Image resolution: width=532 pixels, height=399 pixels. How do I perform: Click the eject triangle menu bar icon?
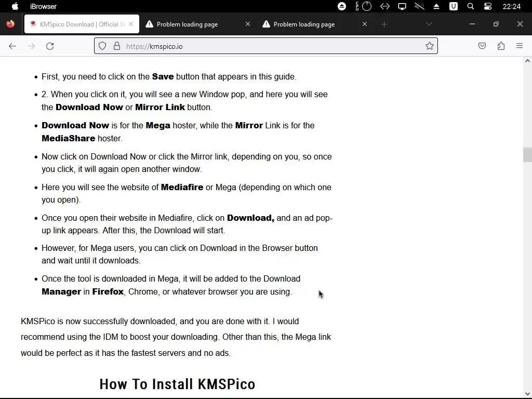[436, 6]
